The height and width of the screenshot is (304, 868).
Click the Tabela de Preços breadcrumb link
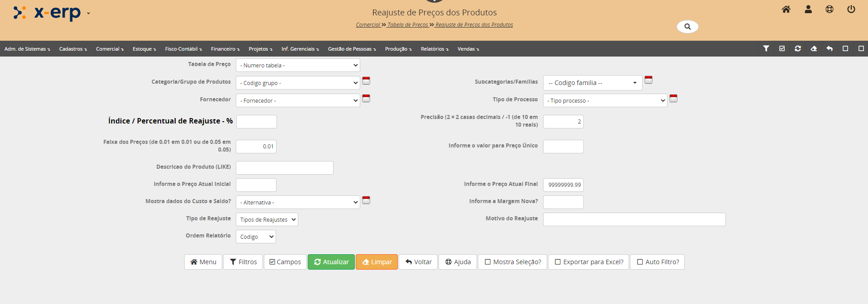click(x=408, y=25)
